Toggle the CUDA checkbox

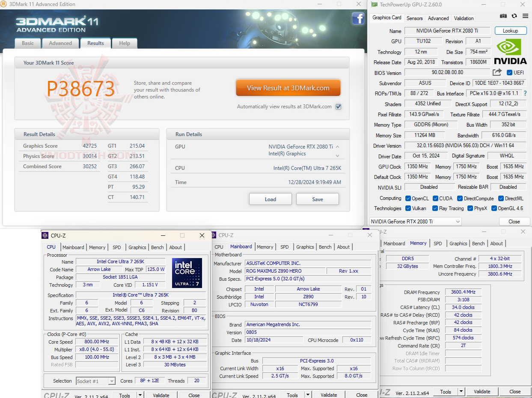click(x=435, y=199)
